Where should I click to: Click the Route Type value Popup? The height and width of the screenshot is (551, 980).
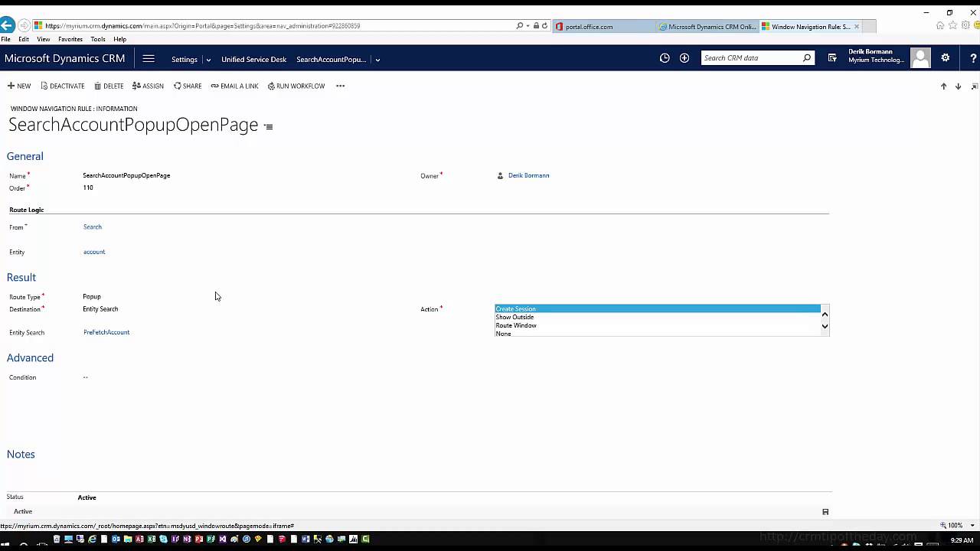click(92, 296)
